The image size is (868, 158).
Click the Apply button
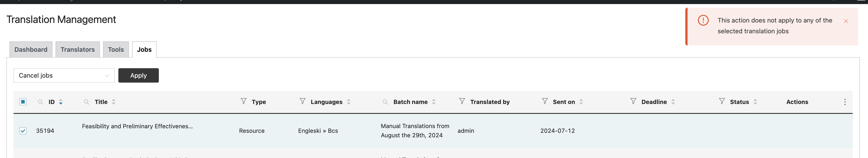pyautogui.click(x=139, y=75)
